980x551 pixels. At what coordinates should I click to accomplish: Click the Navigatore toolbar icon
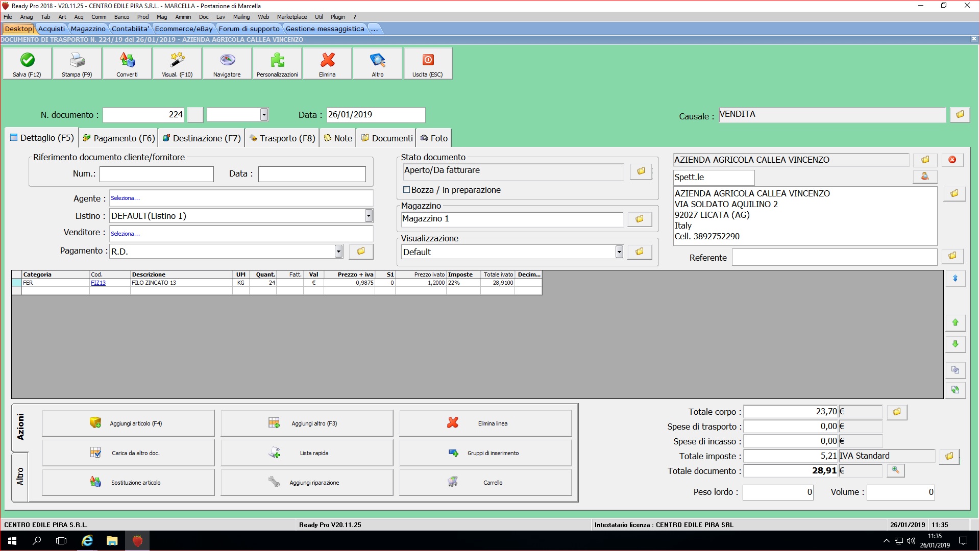pos(227,60)
